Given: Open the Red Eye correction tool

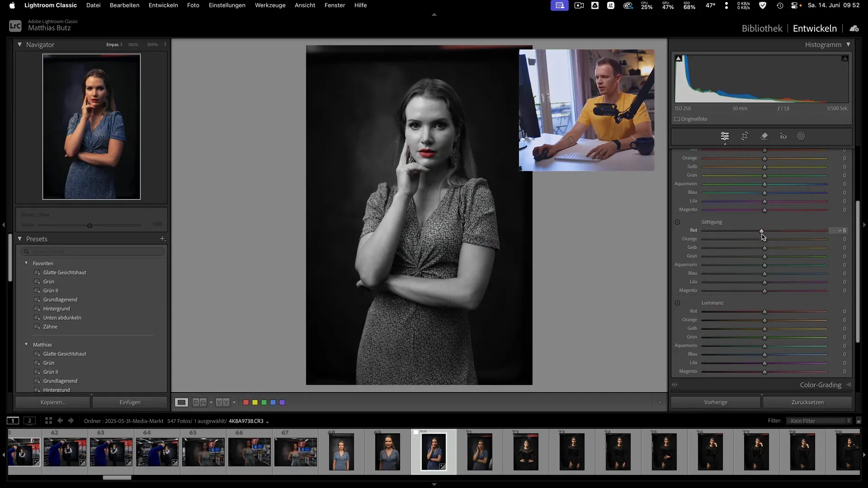Looking at the screenshot, I should pos(783,136).
